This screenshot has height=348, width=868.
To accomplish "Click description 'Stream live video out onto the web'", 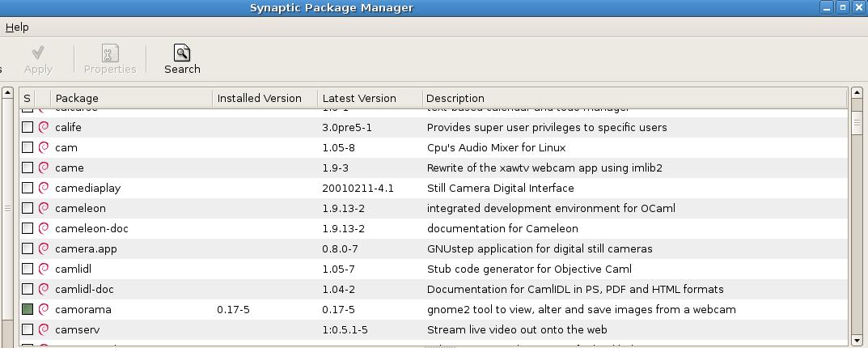I will click(517, 329).
